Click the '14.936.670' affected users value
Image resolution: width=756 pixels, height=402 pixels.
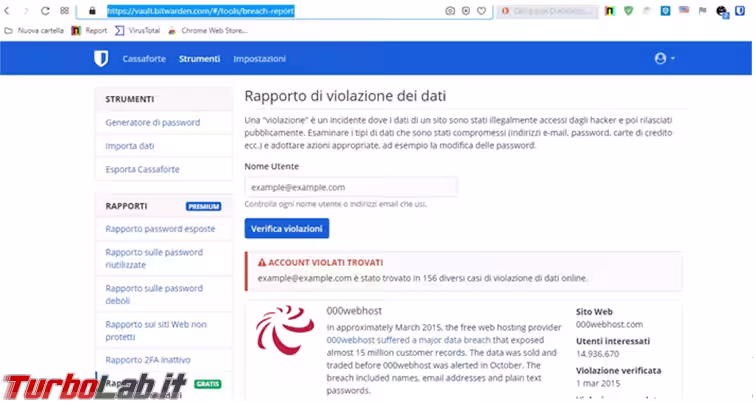coord(597,354)
